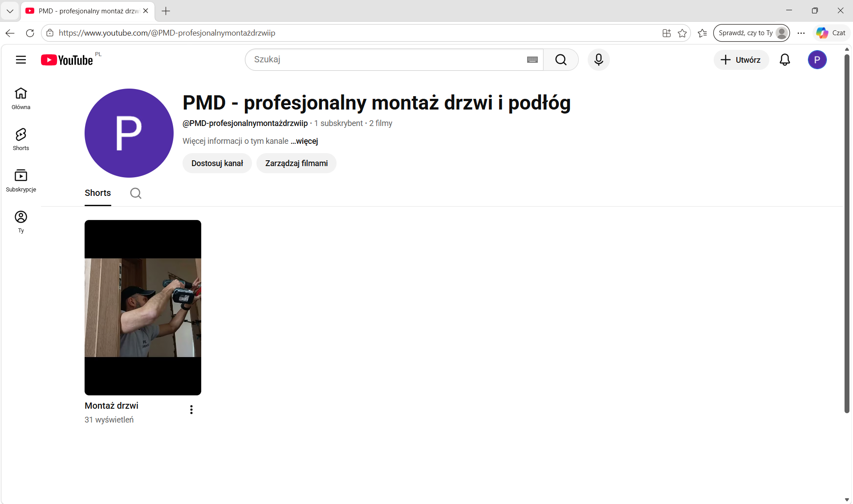Image resolution: width=853 pixels, height=504 pixels.
Task: Open notifications via the bell icon
Action: 784,60
